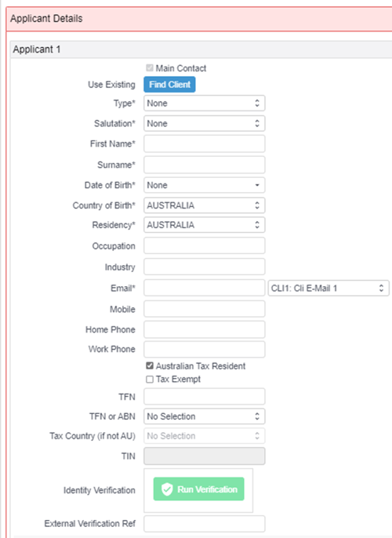Enable the Tax Exempt checkbox
The height and width of the screenshot is (538, 392).
150,379
